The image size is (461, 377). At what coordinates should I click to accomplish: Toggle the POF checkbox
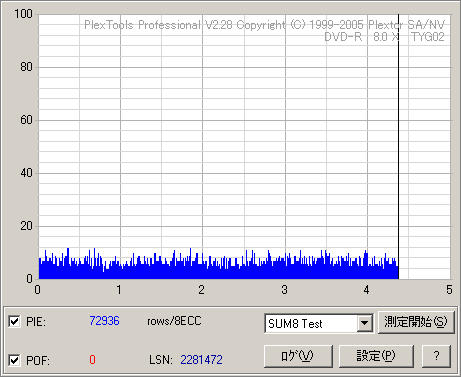(x=14, y=360)
